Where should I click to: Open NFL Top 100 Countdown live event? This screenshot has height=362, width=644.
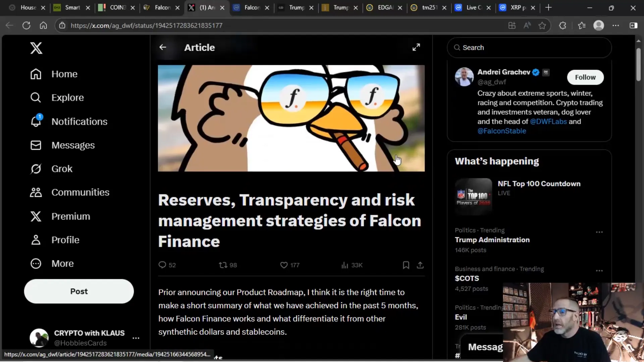[529, 196]
